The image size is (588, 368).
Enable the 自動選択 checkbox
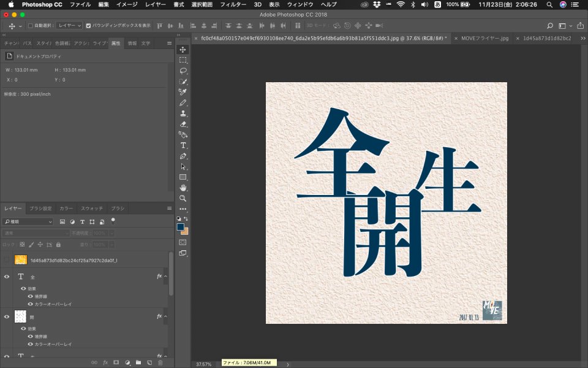click(x=31, y=26)
